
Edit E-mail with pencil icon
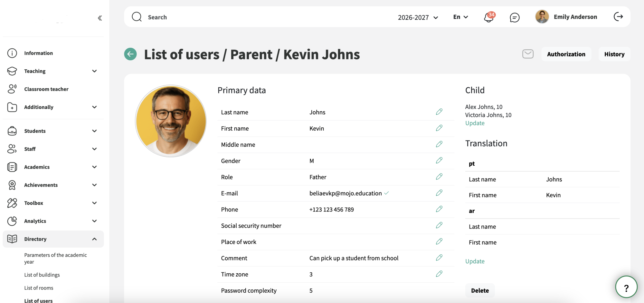[x=439, y=193]
